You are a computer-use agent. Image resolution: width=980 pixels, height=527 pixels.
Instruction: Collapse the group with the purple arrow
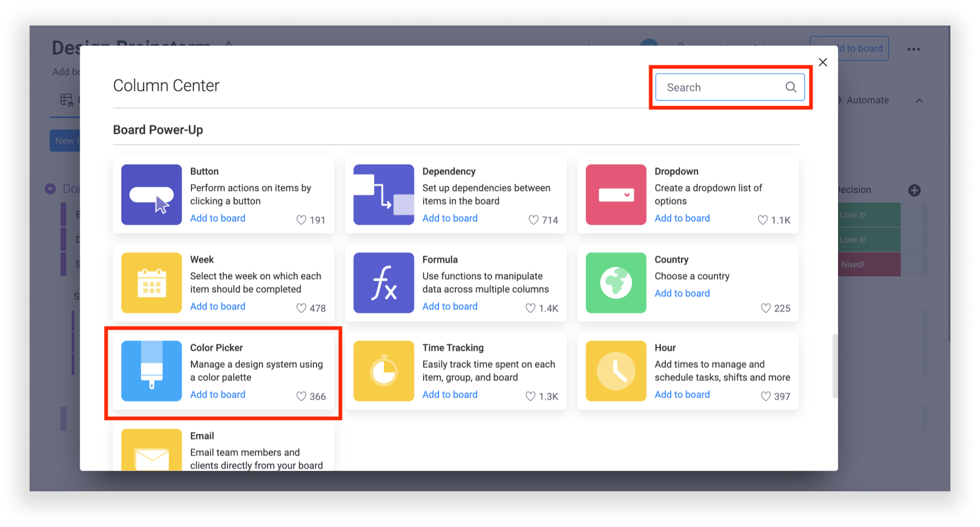50,189
